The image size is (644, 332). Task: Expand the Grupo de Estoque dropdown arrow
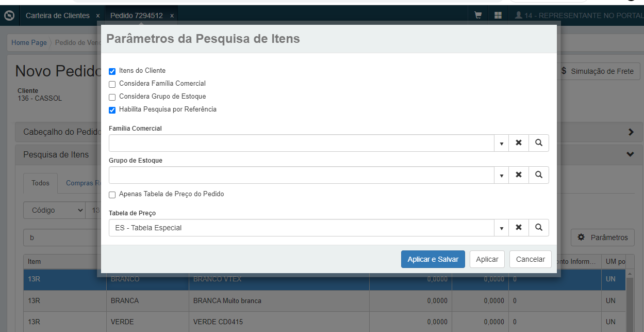[501, 176]
